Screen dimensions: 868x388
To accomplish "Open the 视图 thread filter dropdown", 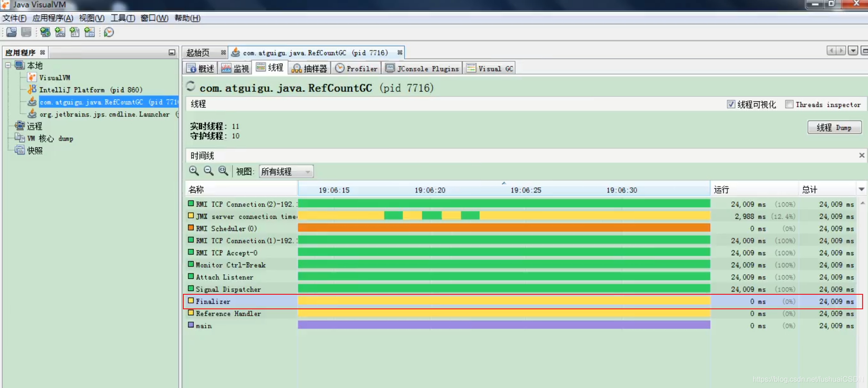I will [x=286, y=171].
